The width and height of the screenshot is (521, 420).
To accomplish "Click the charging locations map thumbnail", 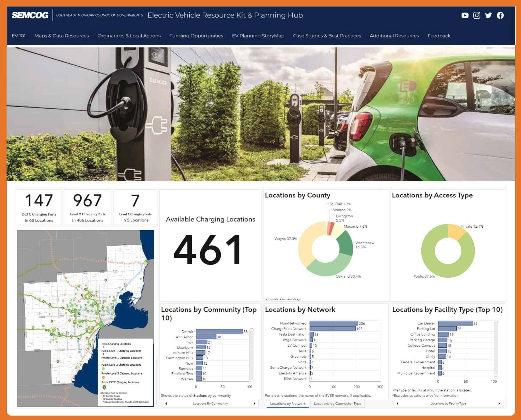I will tap(85, 318).
